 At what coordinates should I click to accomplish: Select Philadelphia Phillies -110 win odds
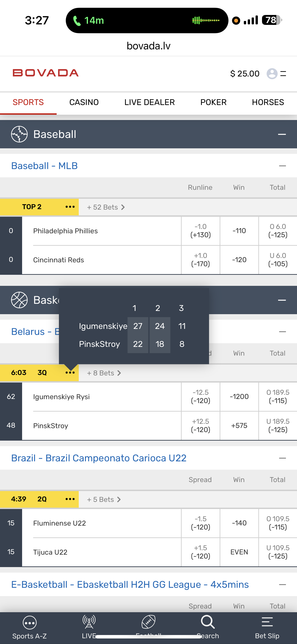coord(239,231)
